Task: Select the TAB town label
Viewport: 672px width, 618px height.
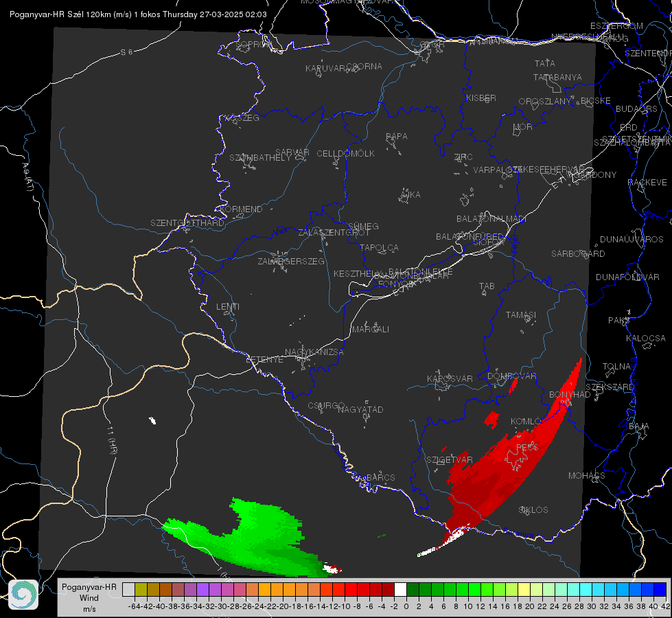Action: (x=487, y=286)
